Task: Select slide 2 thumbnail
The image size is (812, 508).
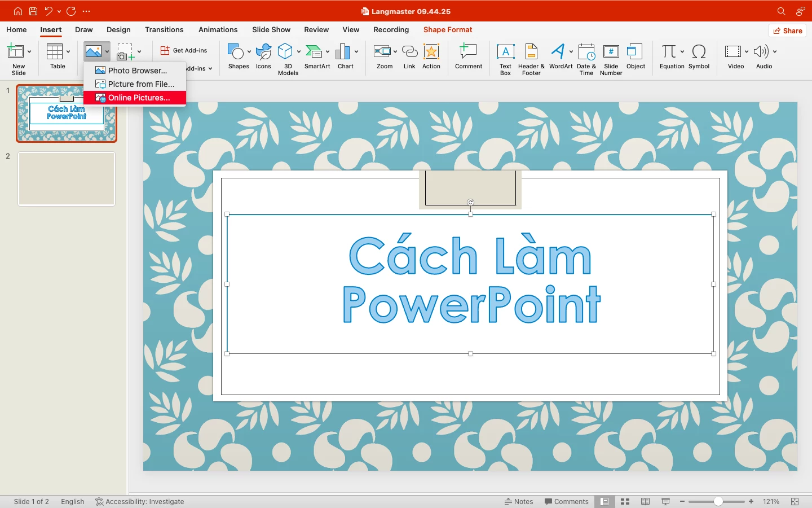Action: (x=67, y=179)
